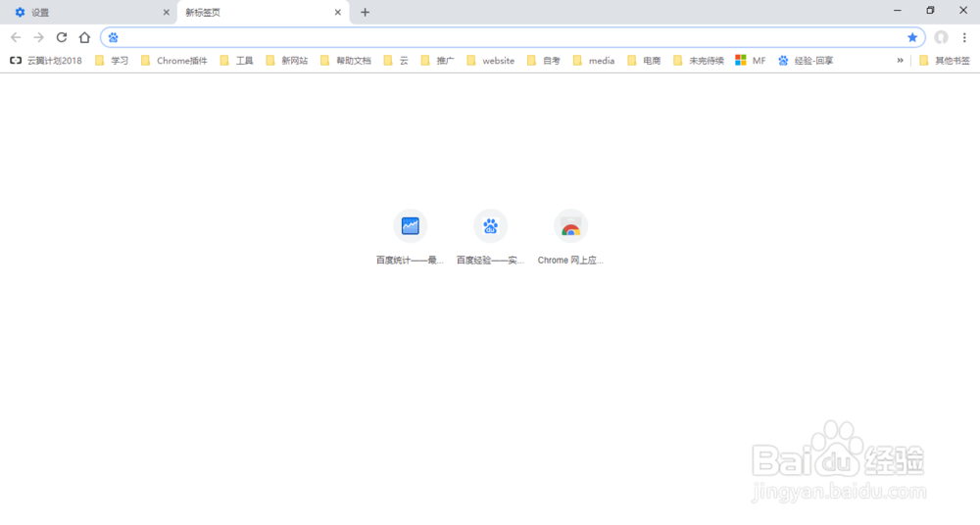Restore down the Chrome window
Viewport: 980px width, 525px height.
click(931, 11)
